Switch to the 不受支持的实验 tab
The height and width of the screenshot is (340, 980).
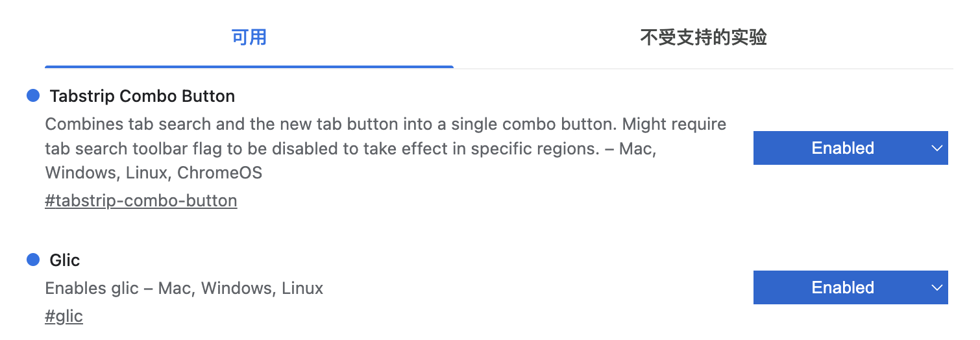[x=704, y=37]
